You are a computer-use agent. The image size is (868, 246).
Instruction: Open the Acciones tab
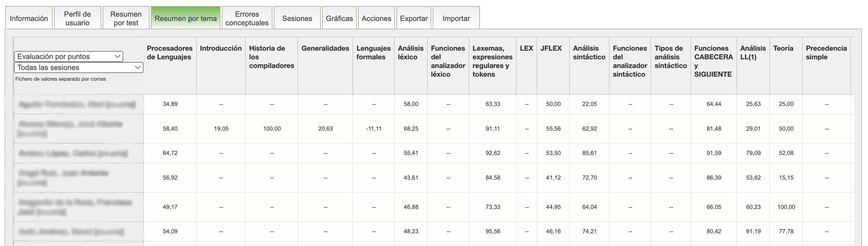376,19
